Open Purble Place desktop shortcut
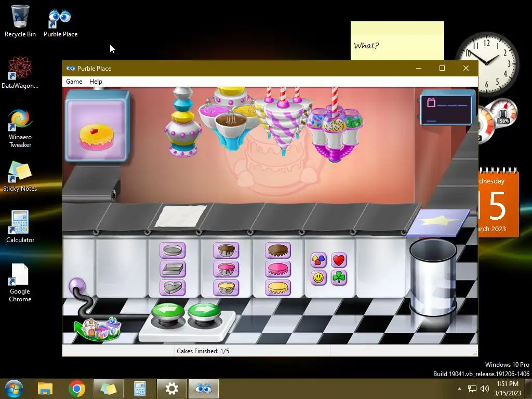 coord(60,23)
